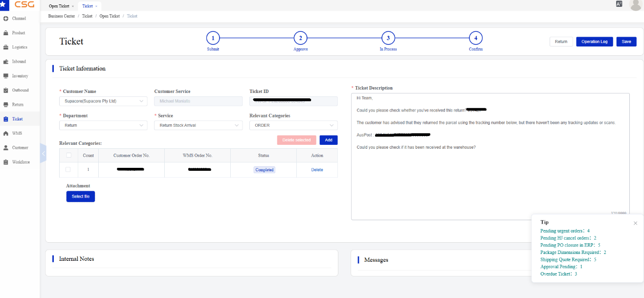This screenshot has height=298, width=644.
Task: Close the active Ticket tab
Action: click(96, 6)
